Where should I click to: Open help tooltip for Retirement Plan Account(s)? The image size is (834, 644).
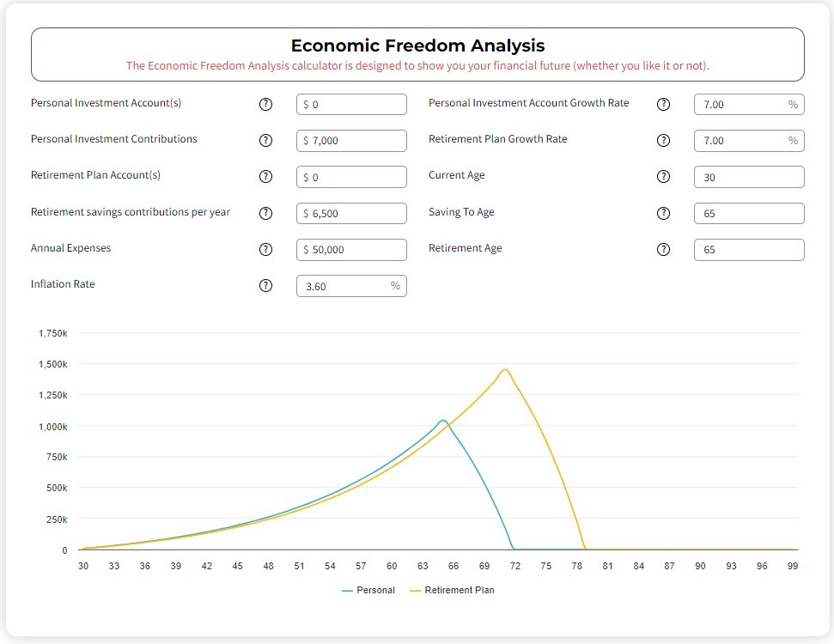[x=265, y=177]
